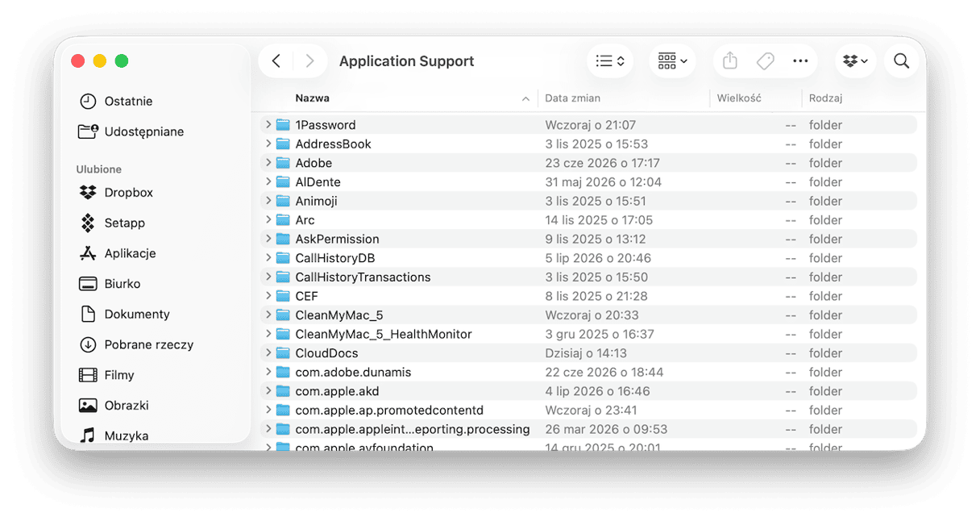Sort by the Nazwa column header
The width and height of the screenshot is (980, 521).
[312, 98]
